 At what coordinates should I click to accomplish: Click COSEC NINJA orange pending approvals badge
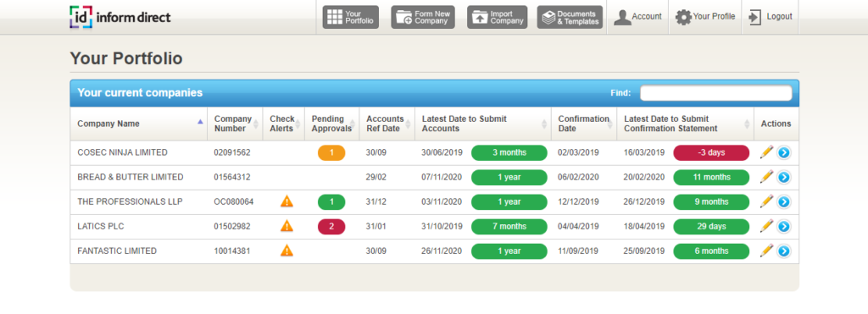(x=331, y=153)
